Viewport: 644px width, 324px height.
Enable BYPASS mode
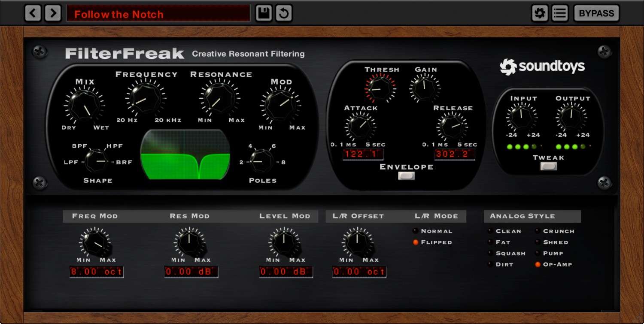pyautogui.click(x=596, y=13)
